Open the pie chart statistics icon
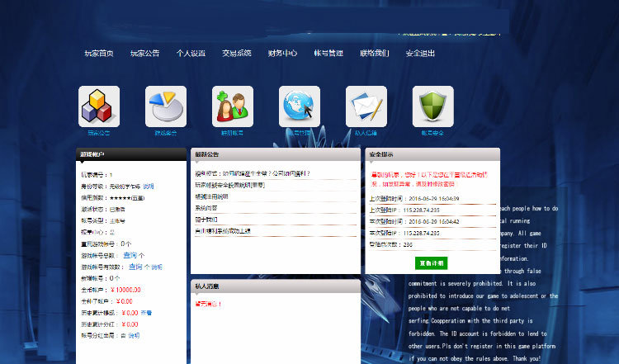Image resolution: width=619 pixels, height=364 pixels. (x=166, y=106)
